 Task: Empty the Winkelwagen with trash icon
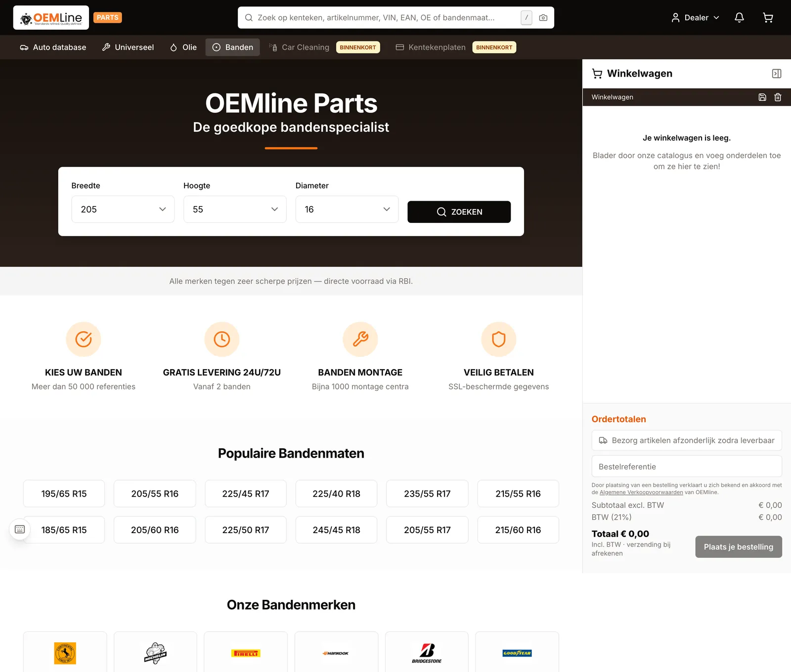778,97
